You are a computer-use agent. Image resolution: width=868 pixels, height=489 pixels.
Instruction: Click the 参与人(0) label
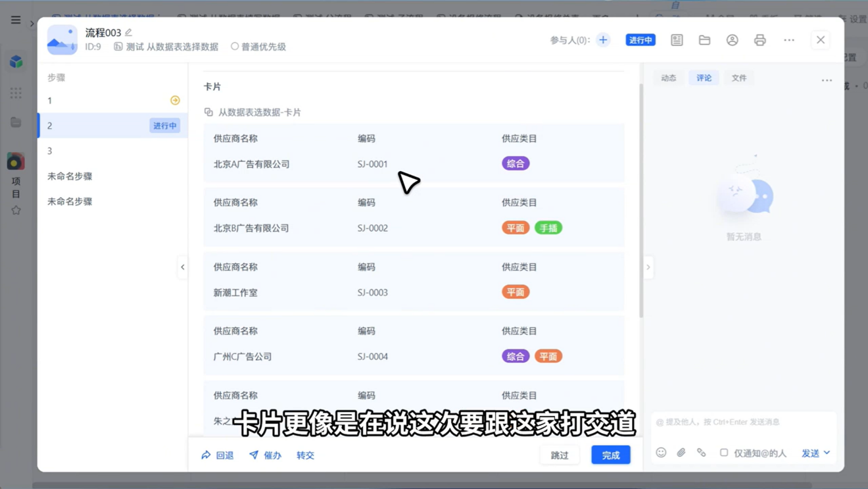[x=569, y=40]
